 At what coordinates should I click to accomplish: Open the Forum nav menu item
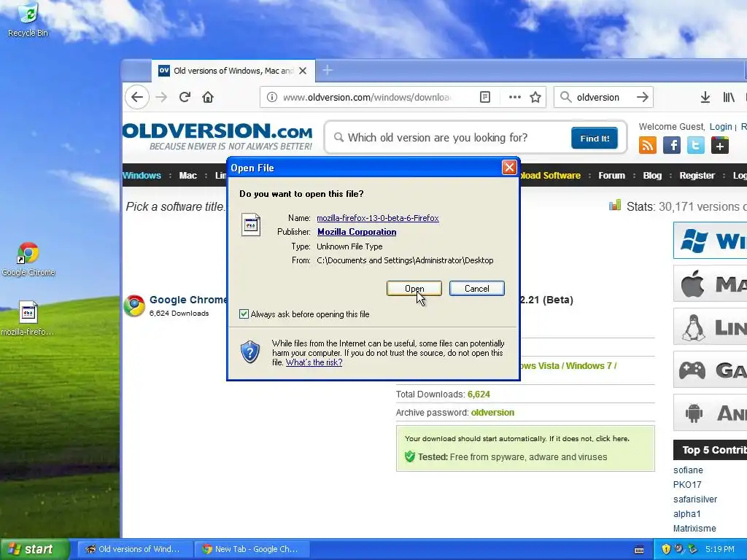tap(612, 175)
